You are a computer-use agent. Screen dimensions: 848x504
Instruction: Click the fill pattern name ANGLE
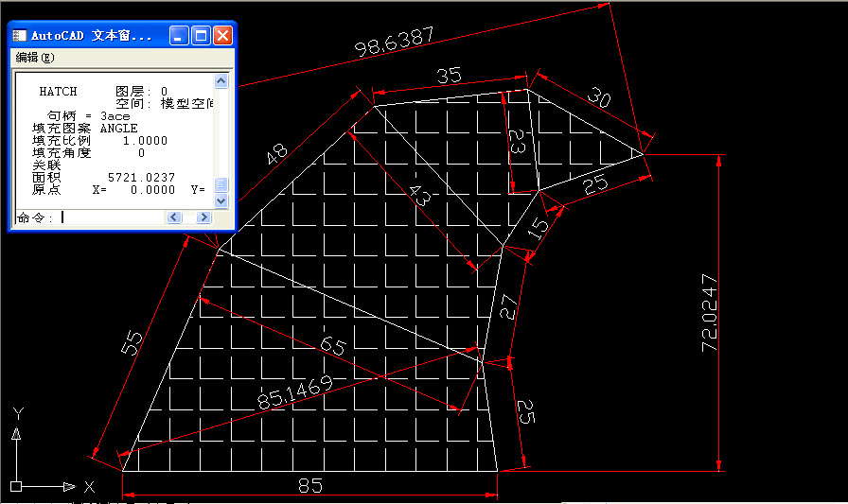[x=119, y=129]
